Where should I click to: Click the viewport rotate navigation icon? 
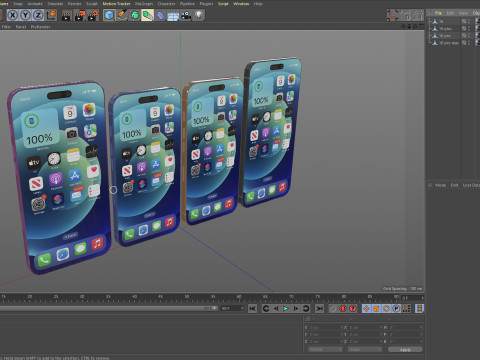click(x=415, y=26)
